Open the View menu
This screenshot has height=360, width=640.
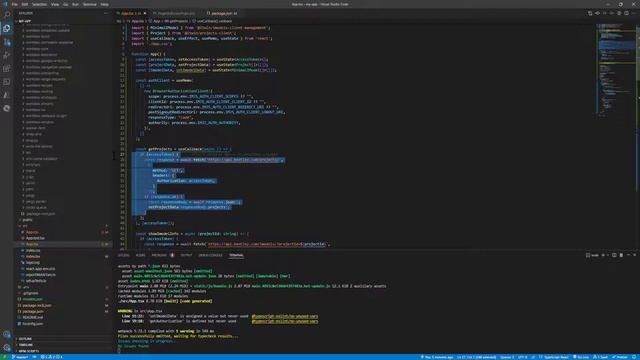[x=55, y=4]
